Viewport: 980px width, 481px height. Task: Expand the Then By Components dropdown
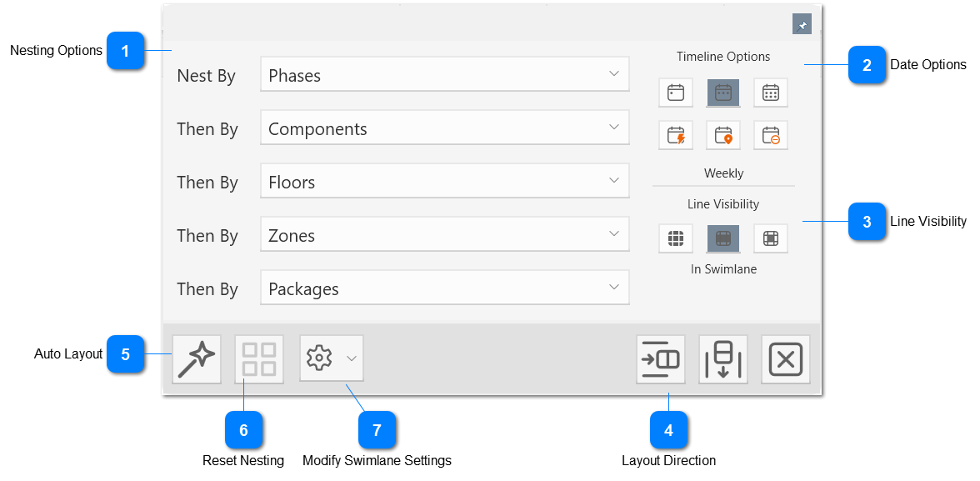point(444,128)
